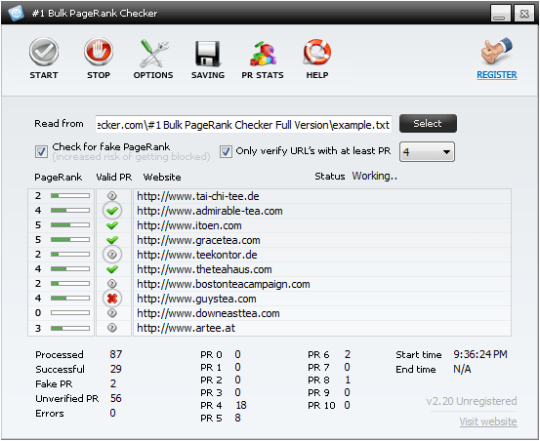The image size is (540, 441).
Task: Click Processed count 87
Action: 116,354
